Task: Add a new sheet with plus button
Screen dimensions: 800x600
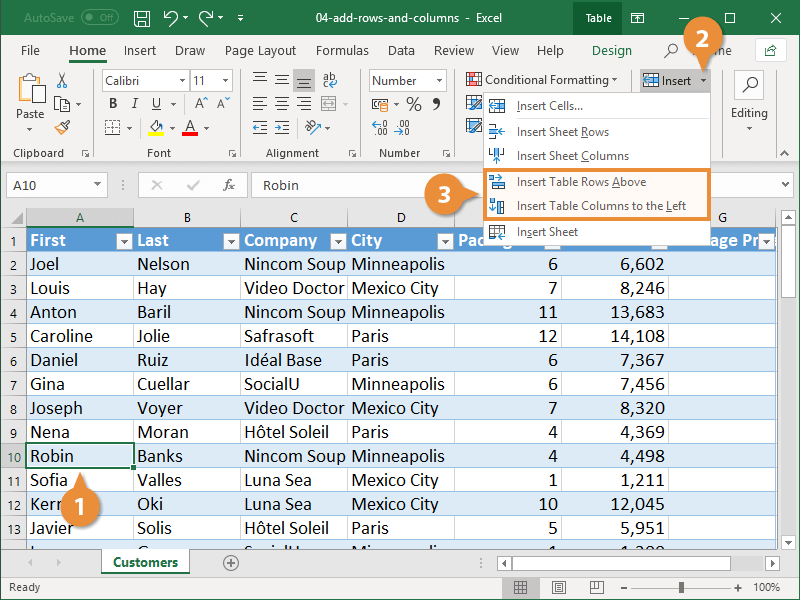Action: (x=231, y=563)
